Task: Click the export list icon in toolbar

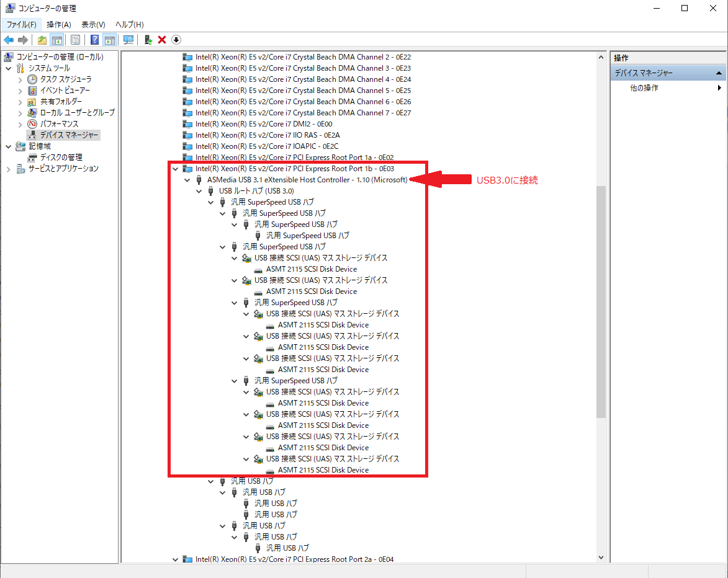Action: click(42, 39)
